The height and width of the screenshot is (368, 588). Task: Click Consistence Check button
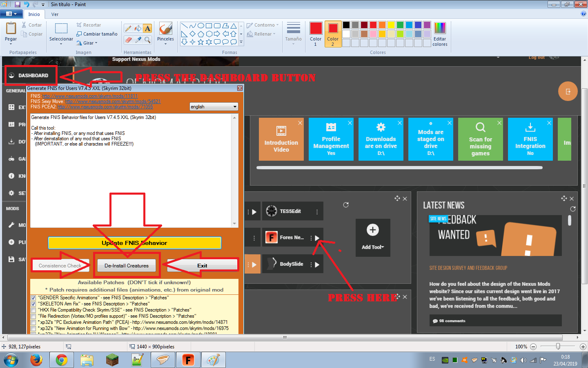click(x=60, y=266)
